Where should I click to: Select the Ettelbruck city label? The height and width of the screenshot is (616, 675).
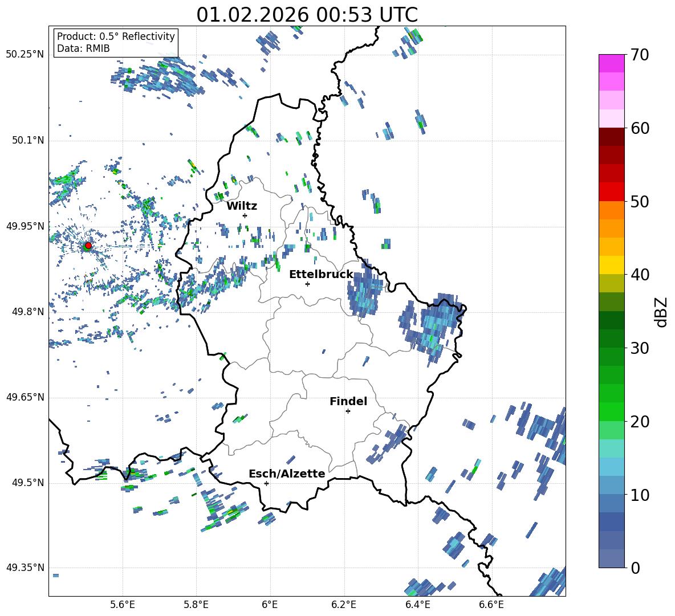[x=321, y=274]
